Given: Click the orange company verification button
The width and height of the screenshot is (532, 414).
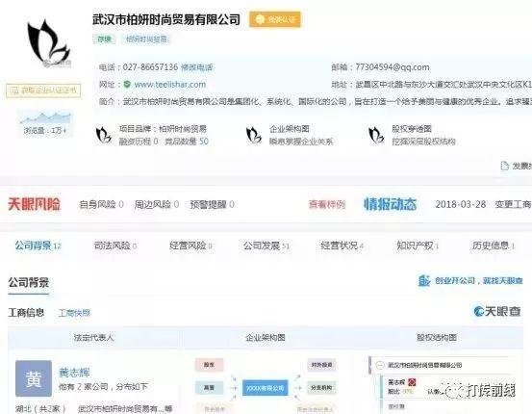Looking at the screenshot, I should pos(275,19).
